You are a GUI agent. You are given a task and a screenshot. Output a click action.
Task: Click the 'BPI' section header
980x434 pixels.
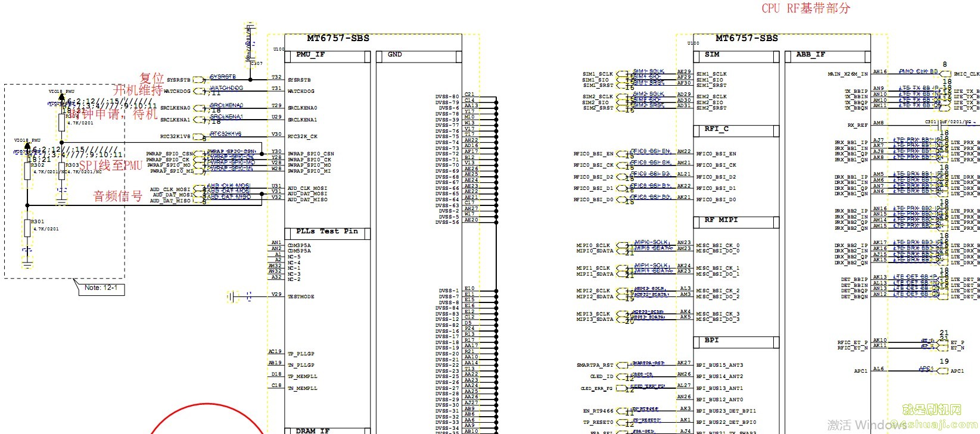tap(737, 342)
